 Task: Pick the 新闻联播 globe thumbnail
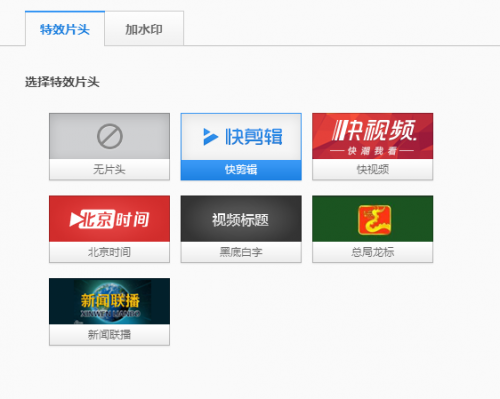(109, 301)
